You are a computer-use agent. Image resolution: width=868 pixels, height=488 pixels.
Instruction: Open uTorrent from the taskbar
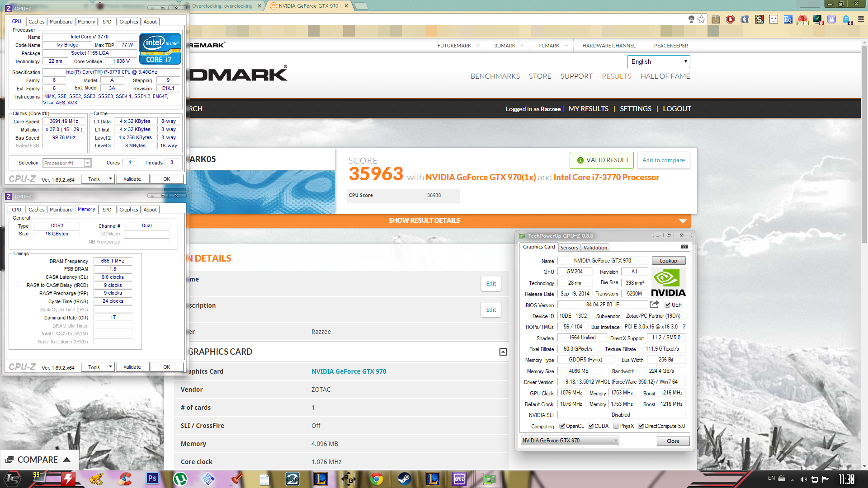pos(180,479)
